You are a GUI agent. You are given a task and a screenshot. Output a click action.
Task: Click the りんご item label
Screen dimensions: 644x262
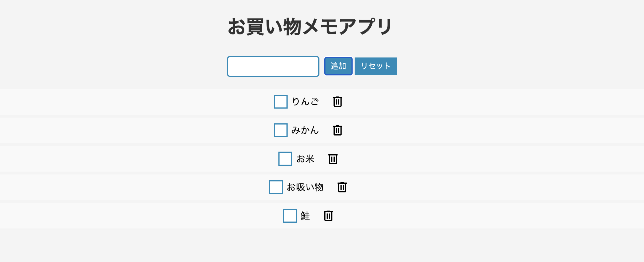click(305, 102)
